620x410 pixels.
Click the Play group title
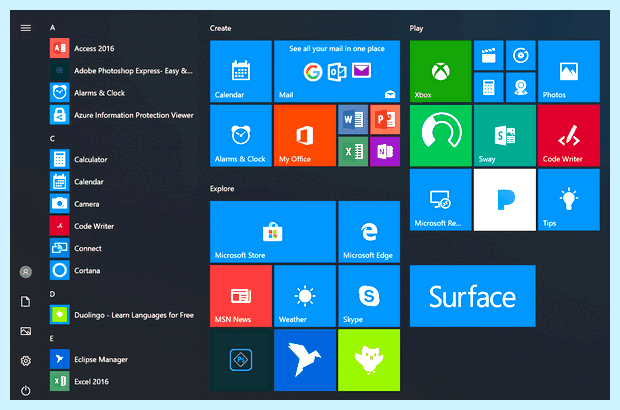[416, 28]
